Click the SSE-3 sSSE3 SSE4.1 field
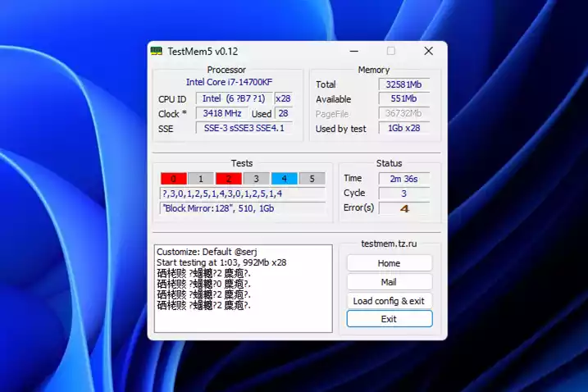 (244, 128)
